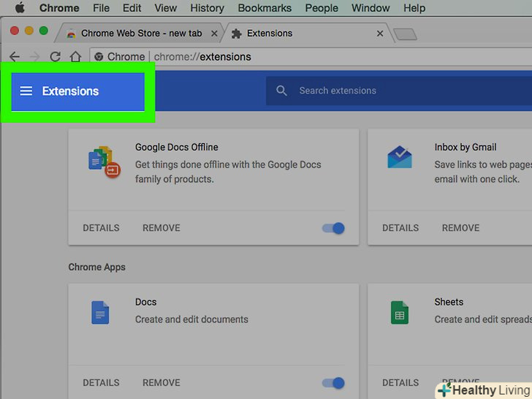The image size is (532, 399).
Task: Click the Sheets app icon
Action: coord(399,313)
